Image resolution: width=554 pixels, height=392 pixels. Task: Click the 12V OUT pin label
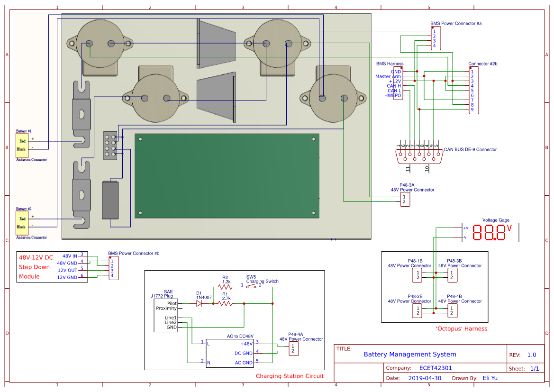click(x=67, y=270)
